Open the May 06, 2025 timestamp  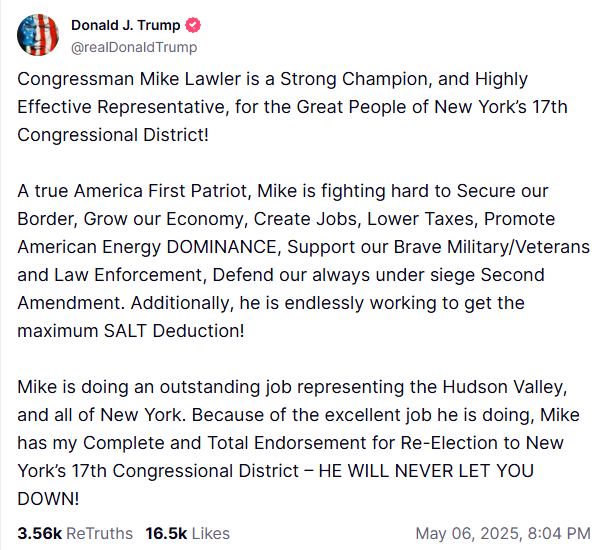pyautogui.click(x=503, y=533)
